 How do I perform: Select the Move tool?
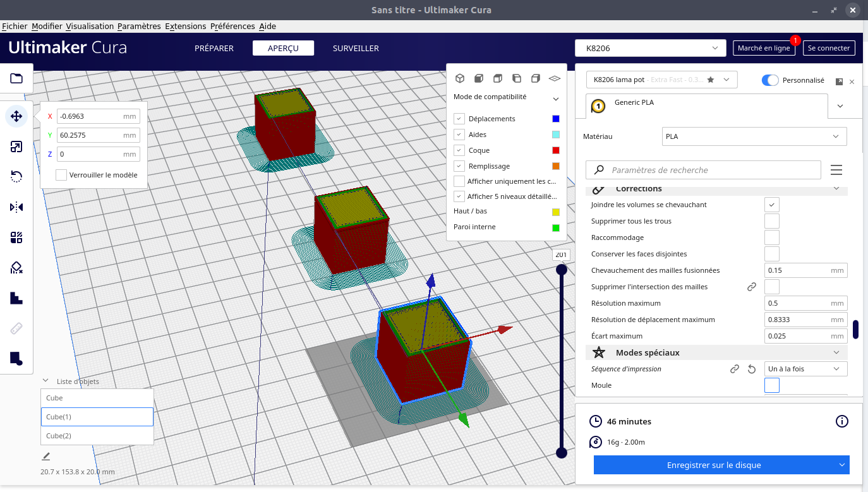16,116
